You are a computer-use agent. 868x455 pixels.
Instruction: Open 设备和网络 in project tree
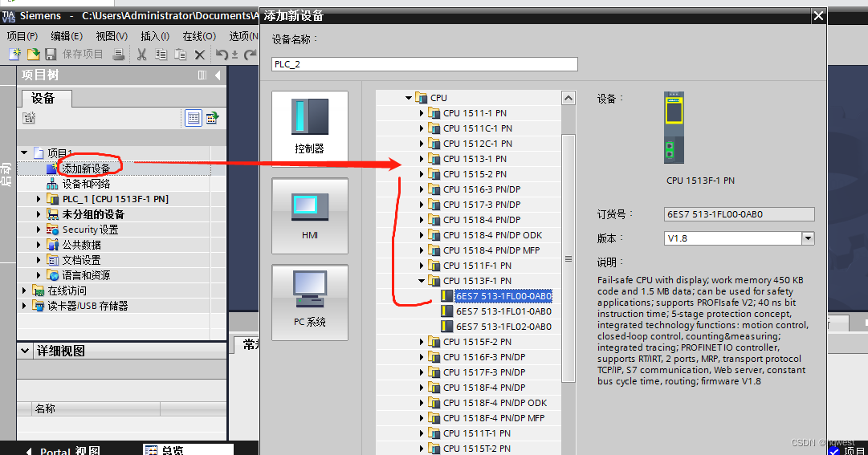pyautogui.click(x=87, y=184)
